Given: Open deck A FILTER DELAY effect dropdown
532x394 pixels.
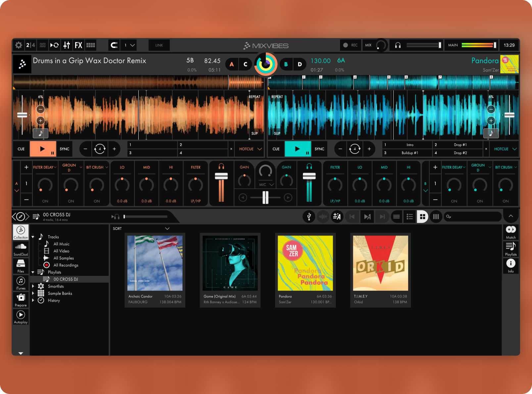Looking at the screenshot, I should pos(45,167).
